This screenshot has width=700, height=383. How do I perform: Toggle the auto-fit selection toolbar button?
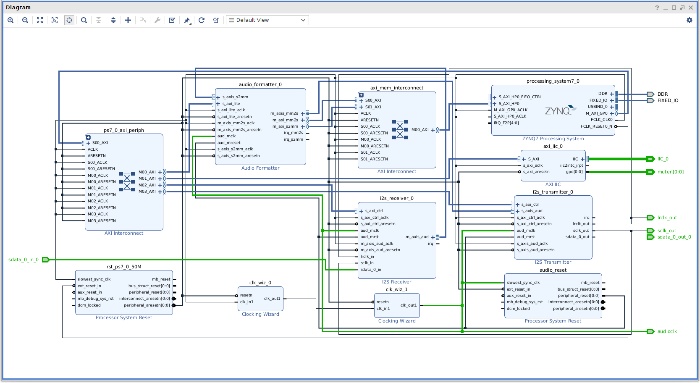[69, 20]
